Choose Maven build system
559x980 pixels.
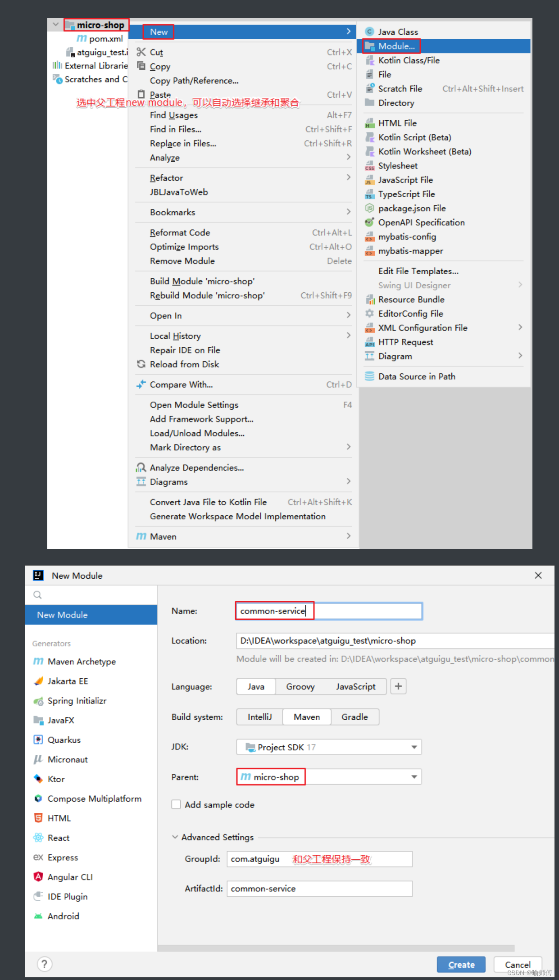(307, 717)
